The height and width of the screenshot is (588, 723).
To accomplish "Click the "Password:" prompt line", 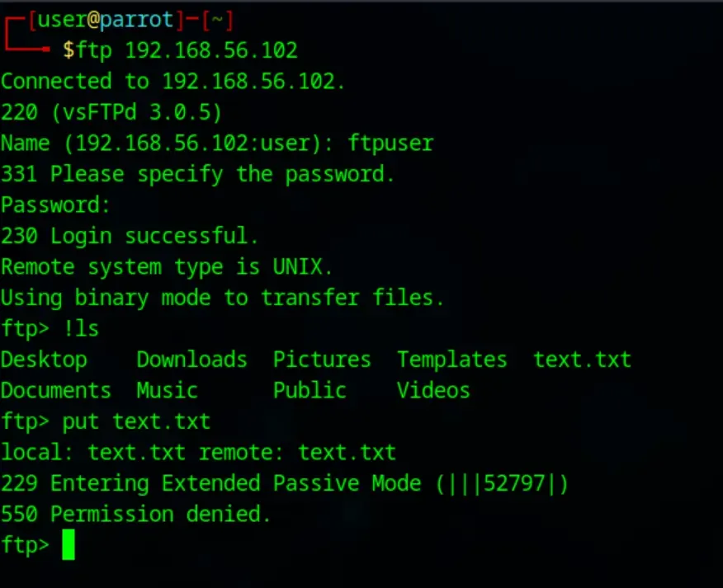I will (x=55, y=205).
